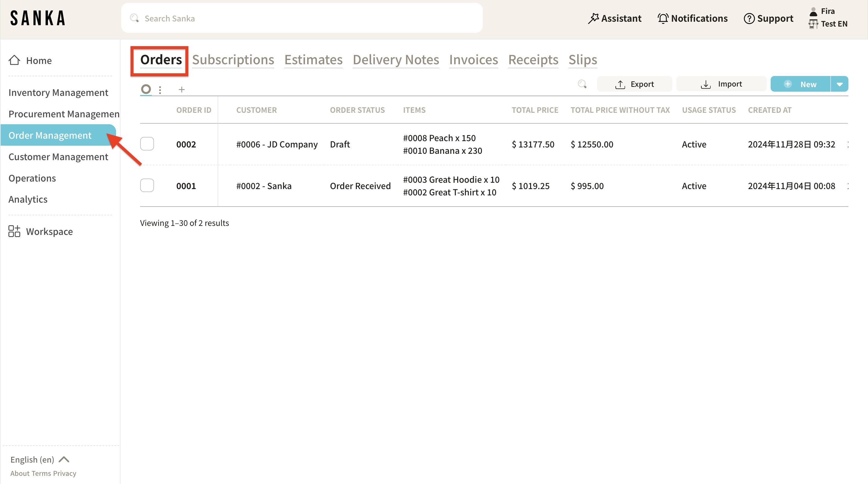868x484 pixels.
Task: Click the table search magnifier icon
Action: coord(582,84)
